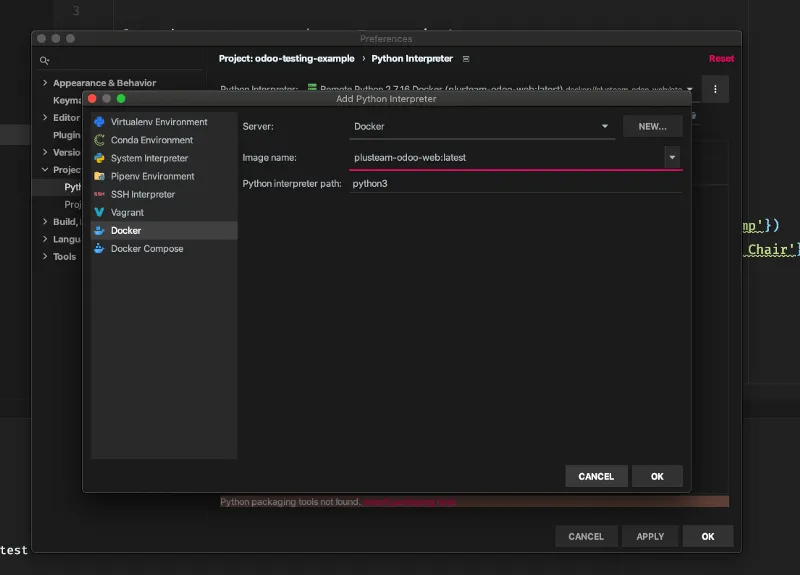Expand the Build settings section

pyautogui.click(x=45, y=221)
